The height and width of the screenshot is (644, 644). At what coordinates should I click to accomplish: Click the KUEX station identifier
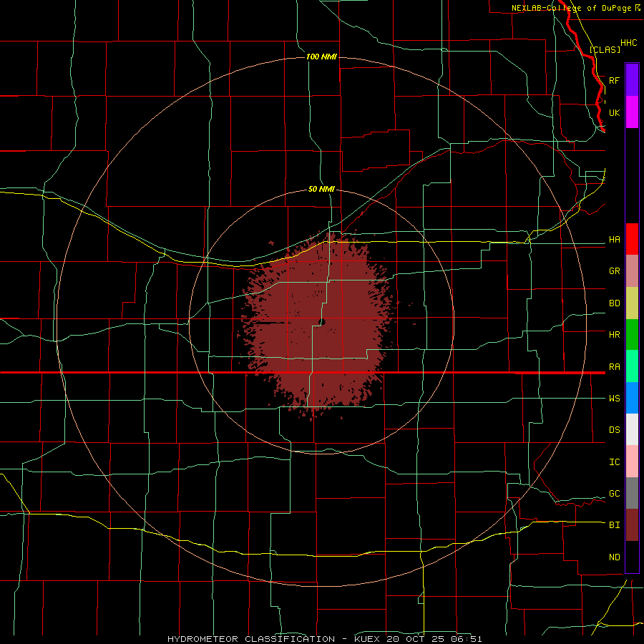click(367, 639)
